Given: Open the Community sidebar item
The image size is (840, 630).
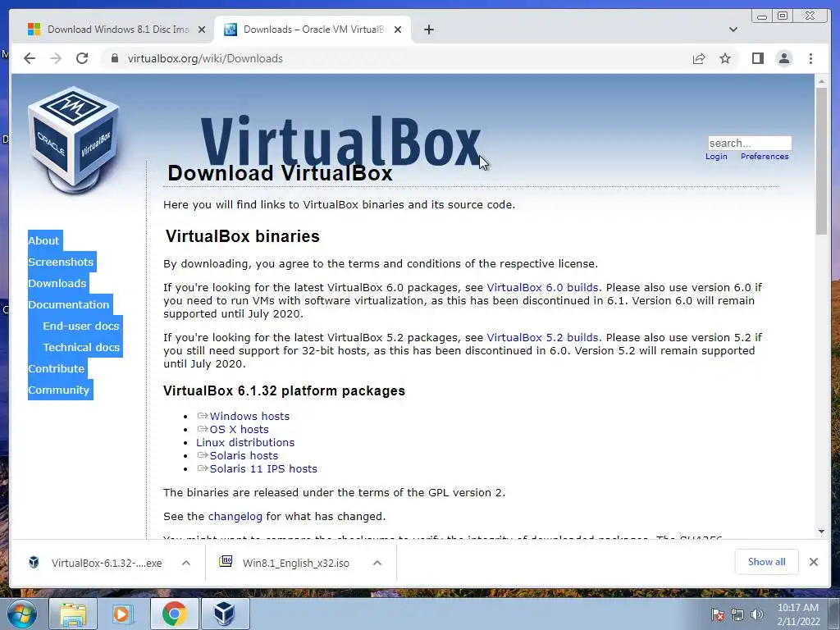Looking at the screenshot, I should (59, 390).
